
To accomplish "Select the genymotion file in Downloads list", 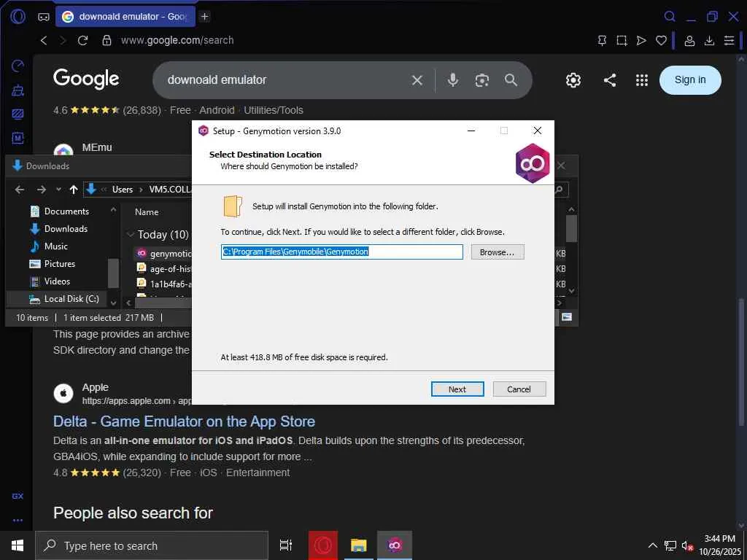I will (164, 254).
